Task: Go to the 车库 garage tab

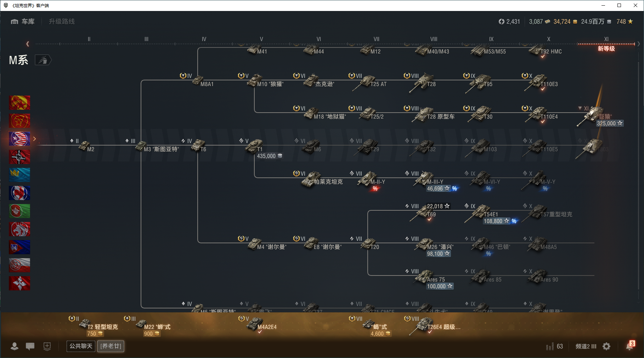Action: 23,22
